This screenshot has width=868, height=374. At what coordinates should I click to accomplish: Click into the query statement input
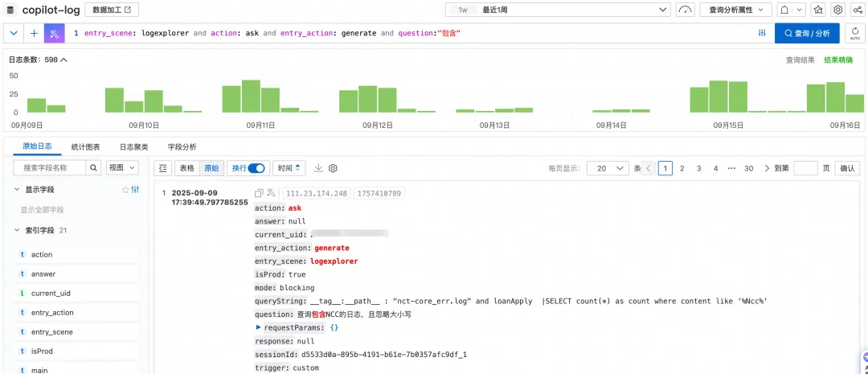coord(410,33)
